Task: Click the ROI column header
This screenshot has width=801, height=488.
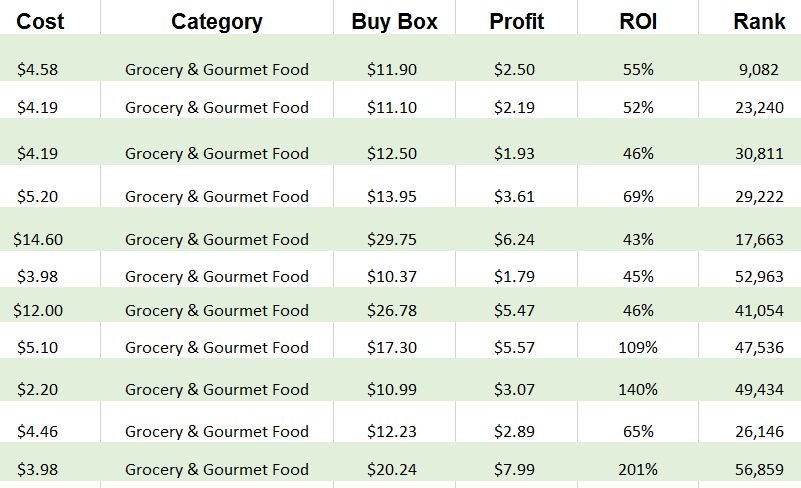Action: [x=638, y=21]
